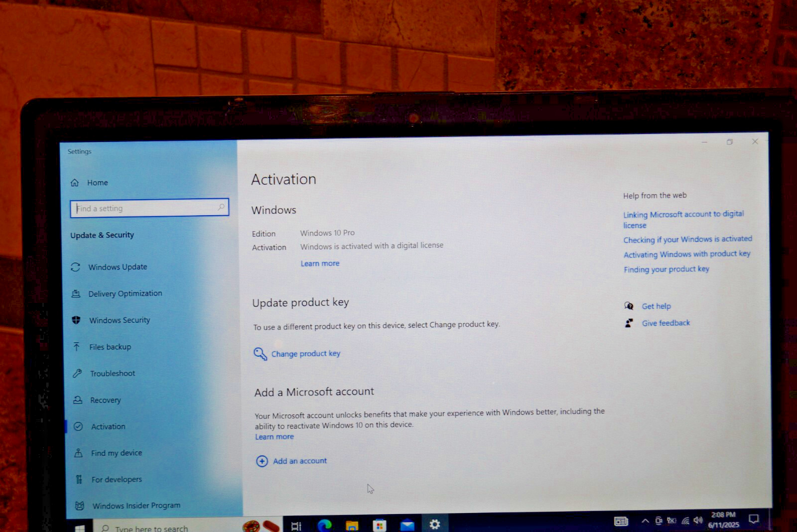Show hidden system tray icons
This screenshot has width=797, height=532.
click(x=645, y=521)
